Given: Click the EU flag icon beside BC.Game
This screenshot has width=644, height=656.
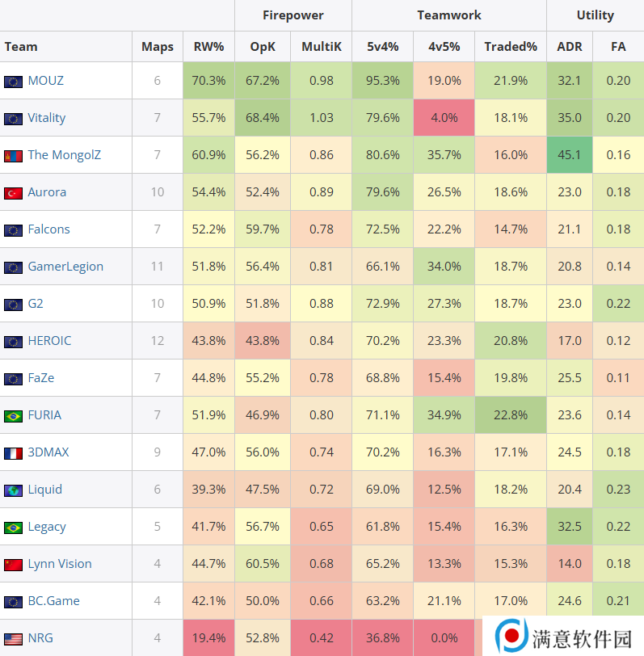Looking at the screenshot, I should pos(13,603).
